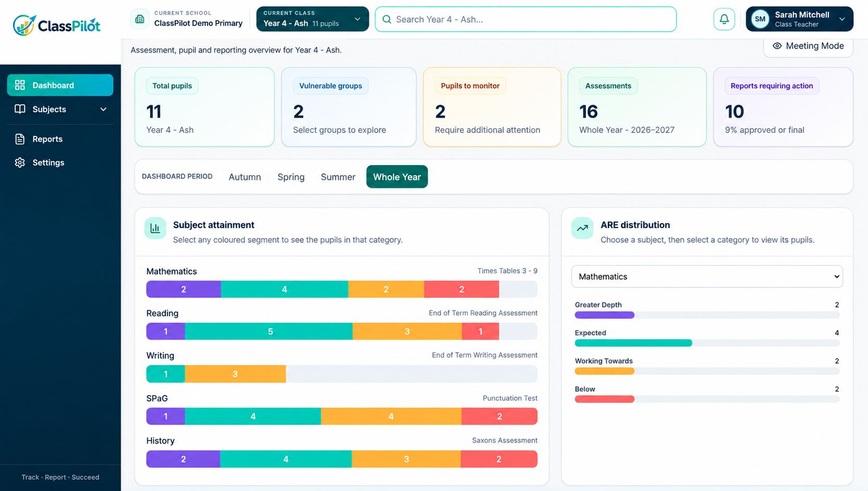Select the Summer period tab
The width and height of the screenshot is (868, 491).
pos(338,177)
